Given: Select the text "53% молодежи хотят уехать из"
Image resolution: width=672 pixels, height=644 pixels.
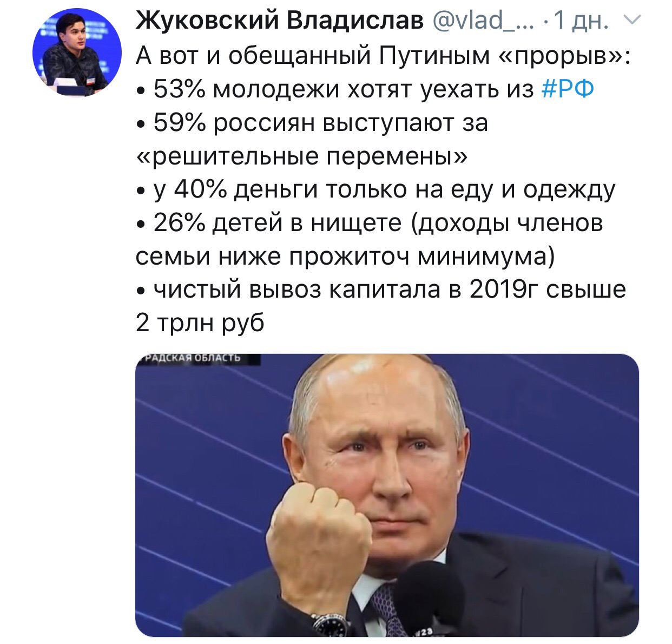Looking at the screenshot, I should click(344, 88).
